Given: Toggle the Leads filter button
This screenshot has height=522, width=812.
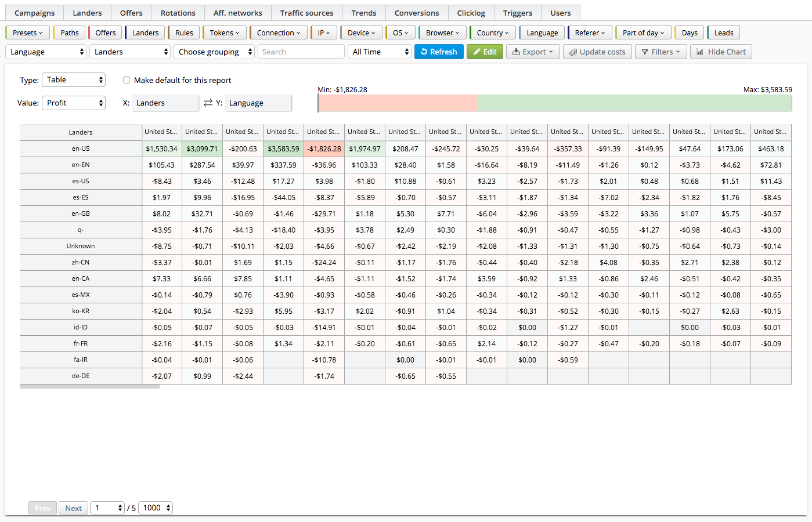Looking at the screenshot, I should 723,32.
